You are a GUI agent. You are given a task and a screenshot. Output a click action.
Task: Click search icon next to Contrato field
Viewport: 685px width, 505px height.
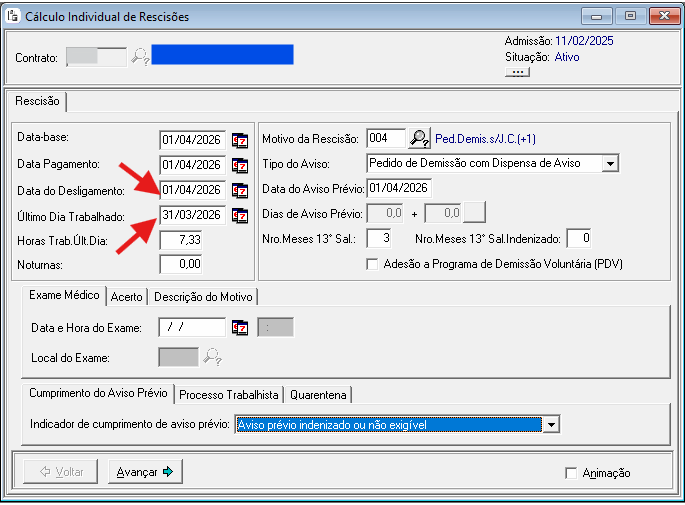140,57
